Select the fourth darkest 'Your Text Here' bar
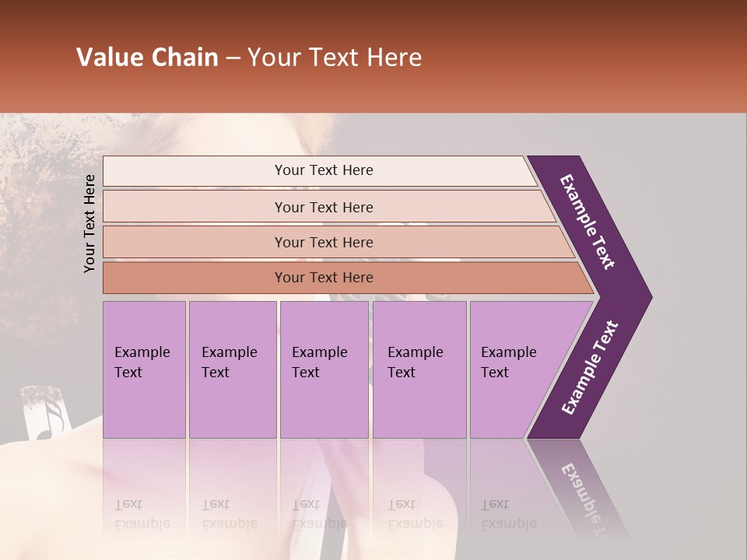This screenshot has width=747, height=560. pyautogui.click(x=323, y=278)
